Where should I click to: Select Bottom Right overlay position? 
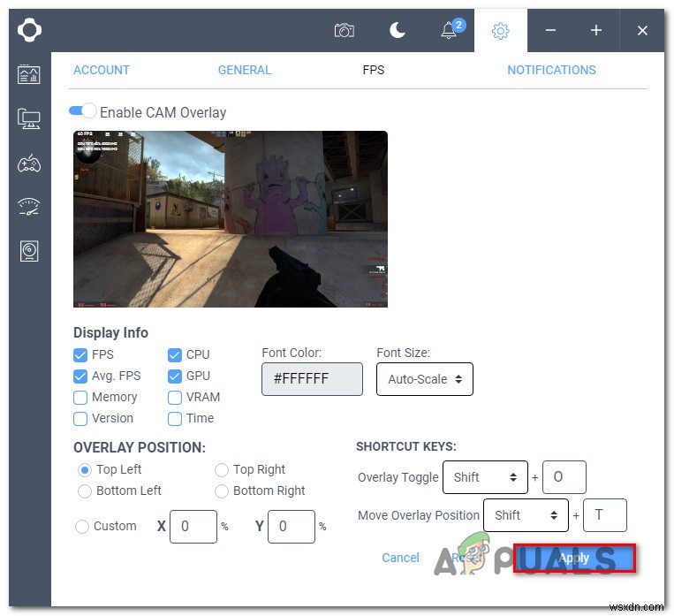tap(222, 491)
